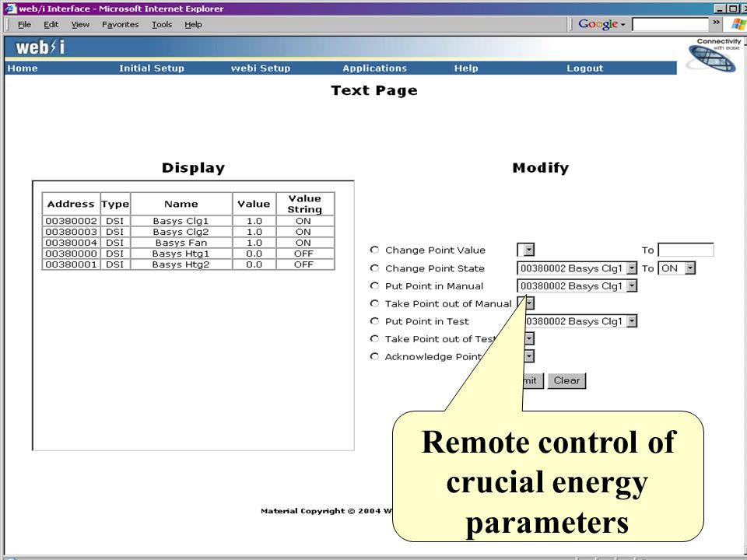Open Initial Setup navigation link
Screen dimensions: 747x560
pyautogui.click(x=152, y=68)
